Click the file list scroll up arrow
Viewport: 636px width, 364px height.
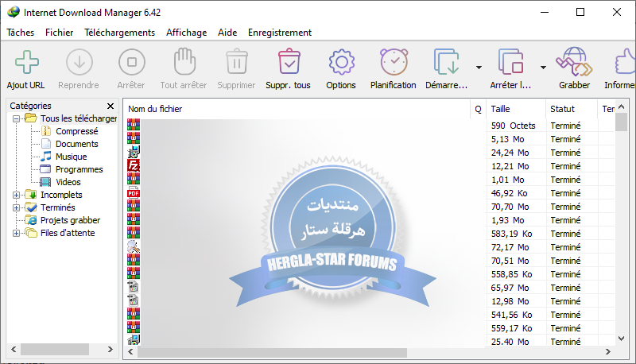click(621, 106)
